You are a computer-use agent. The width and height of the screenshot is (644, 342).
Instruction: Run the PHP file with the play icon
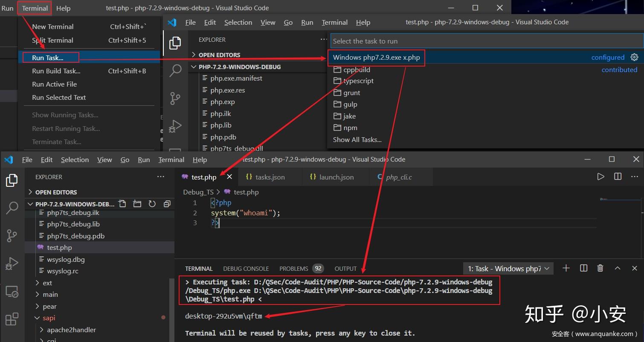[601, 177]
